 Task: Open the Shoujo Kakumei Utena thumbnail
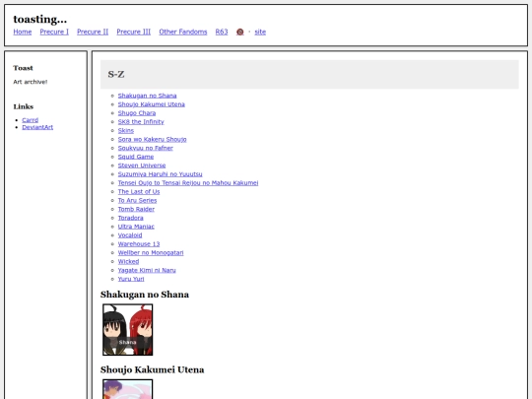128,389
